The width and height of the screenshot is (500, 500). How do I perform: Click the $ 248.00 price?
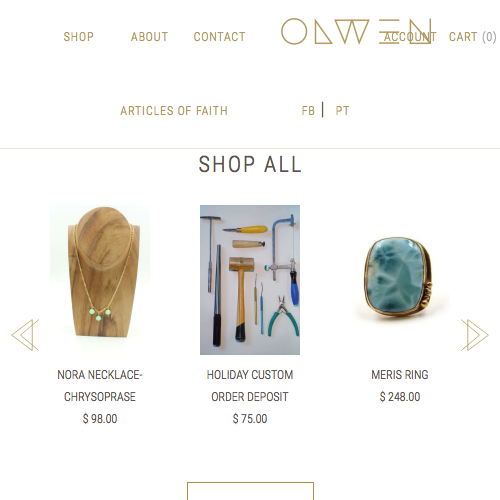[400, 397]
